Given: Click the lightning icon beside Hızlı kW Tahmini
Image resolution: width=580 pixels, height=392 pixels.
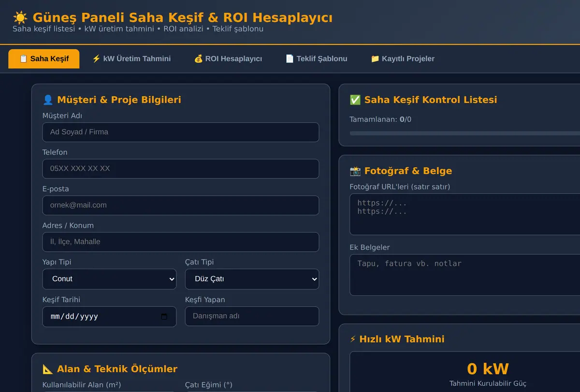Looking at the screenshot, I should [x=353, y=339].
